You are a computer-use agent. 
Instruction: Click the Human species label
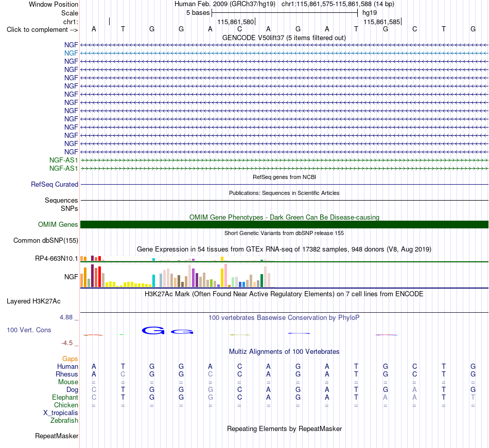click(67, 366)
